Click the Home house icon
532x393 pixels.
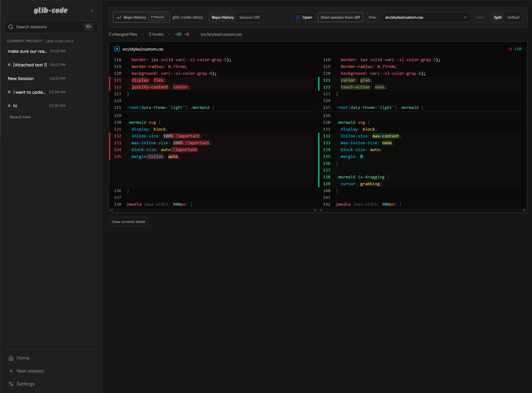[x=11, y=358]
